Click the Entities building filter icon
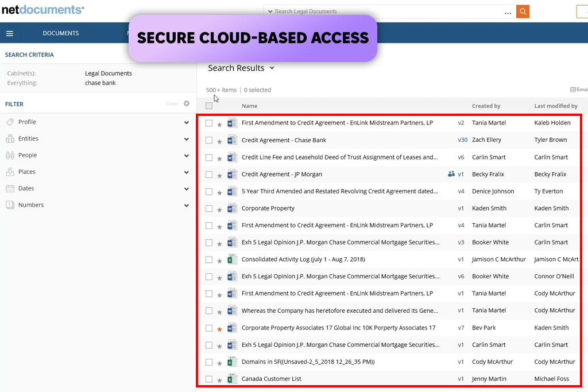 point(10,139)
